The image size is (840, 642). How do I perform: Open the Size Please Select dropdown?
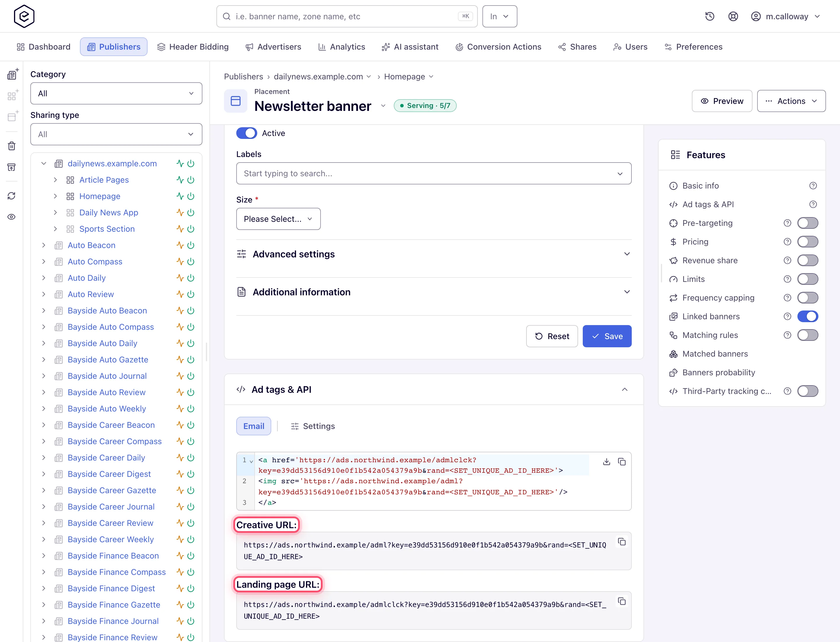(x=278, y=219)
